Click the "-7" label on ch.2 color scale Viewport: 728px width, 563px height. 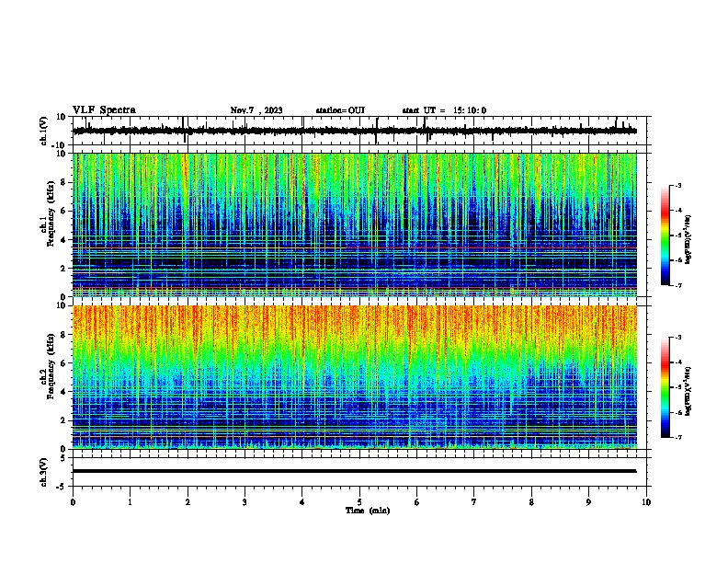[677, 437]
